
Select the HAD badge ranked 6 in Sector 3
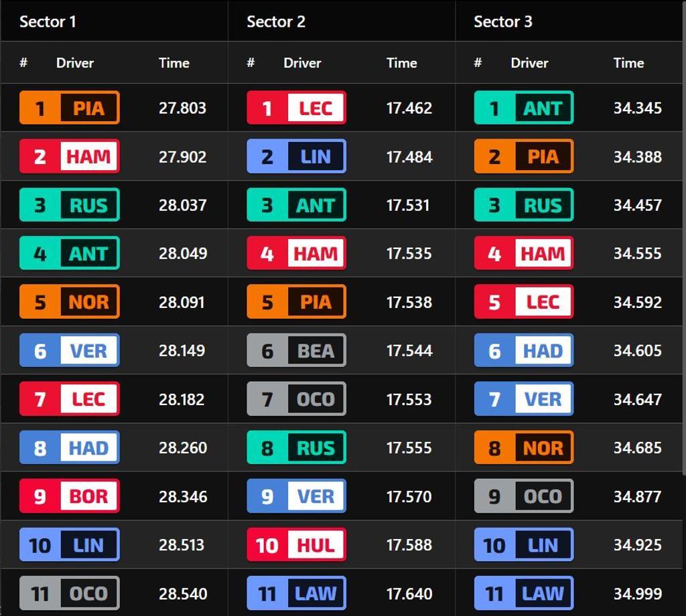(524, 350)
